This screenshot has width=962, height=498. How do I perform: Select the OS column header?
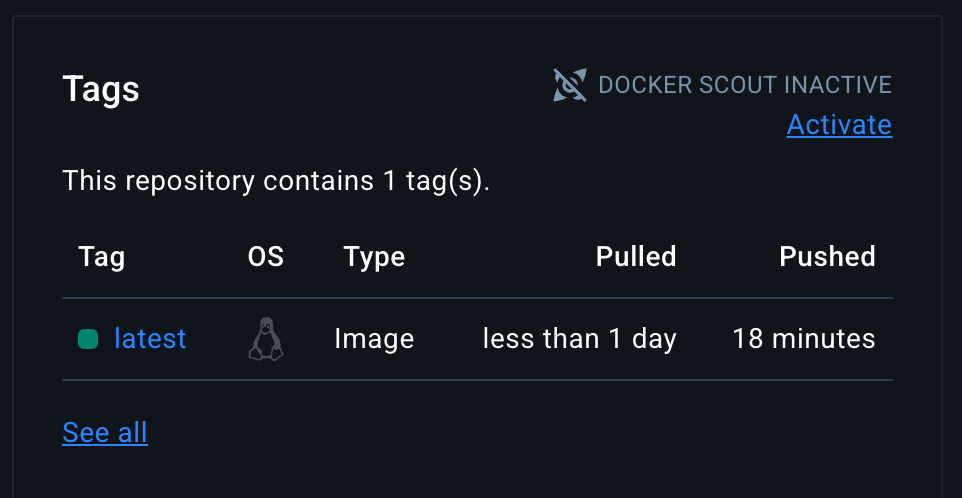coord(265,257)
